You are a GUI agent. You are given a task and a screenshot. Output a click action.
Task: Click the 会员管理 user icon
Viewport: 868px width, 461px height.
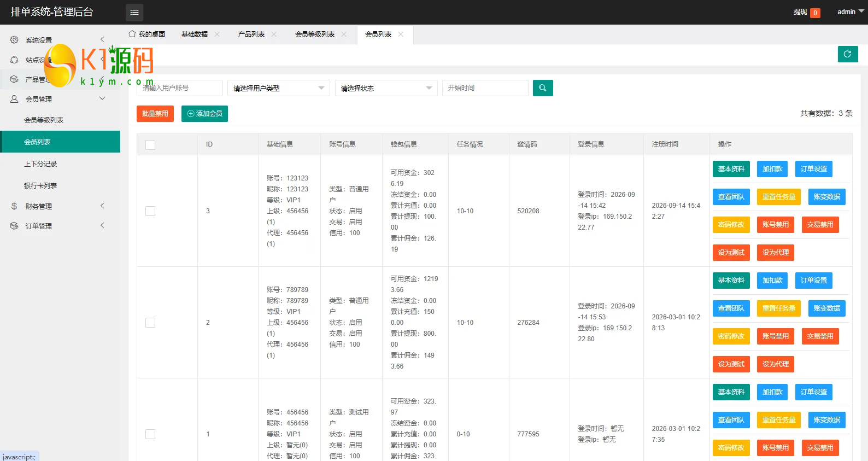(x=14, y=99)
